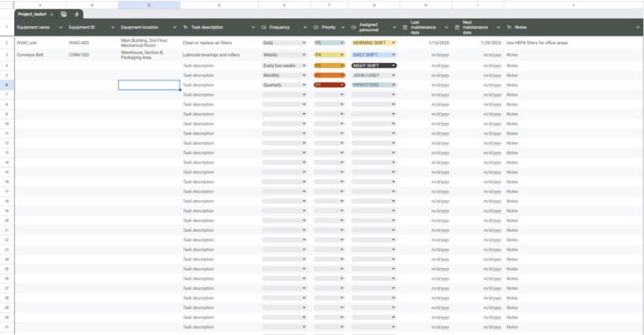644x335 pixels.
Task: Open Equipment location column header menu
Action: pyautogui.click(x=174, y=28)
